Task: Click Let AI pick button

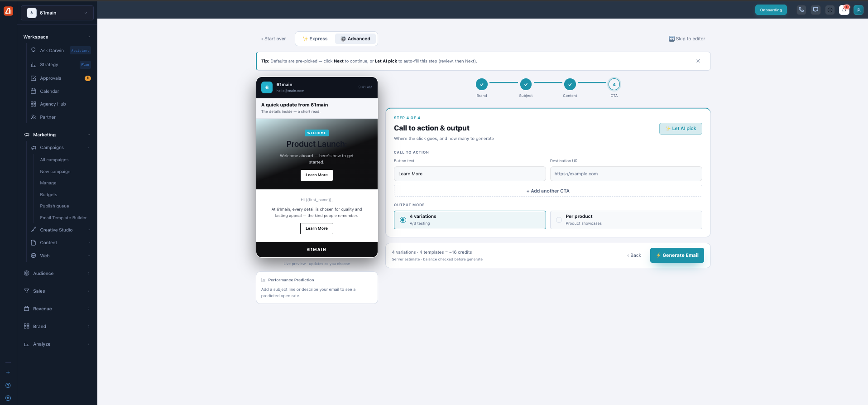Action: (681, 129)
